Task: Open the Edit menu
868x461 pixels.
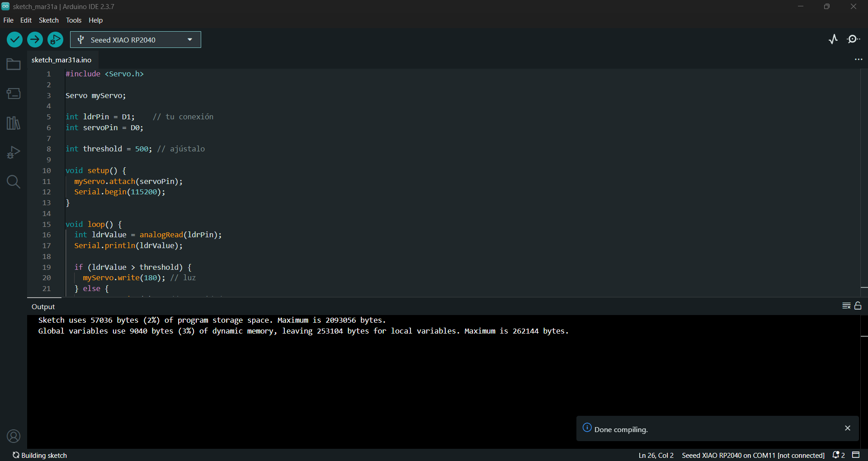Action: (x=26, y=20)
